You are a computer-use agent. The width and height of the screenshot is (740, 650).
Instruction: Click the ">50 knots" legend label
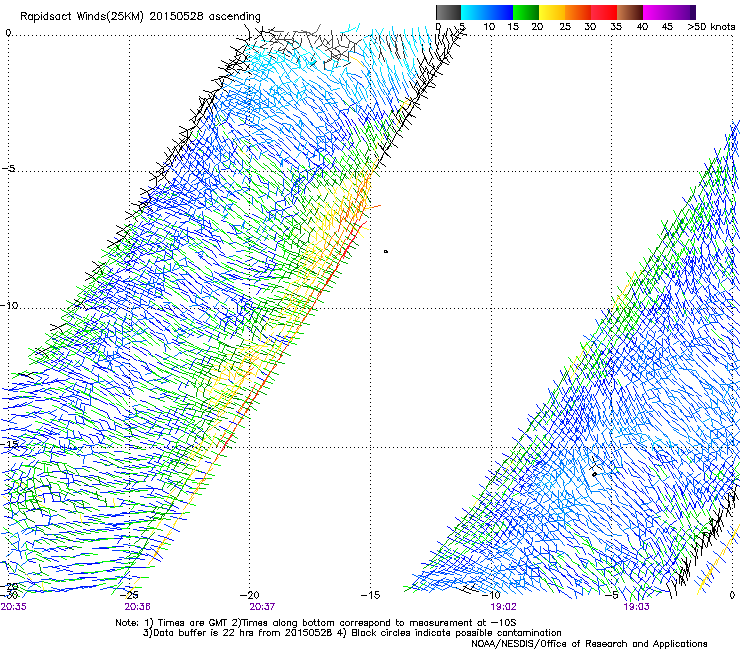711,27
